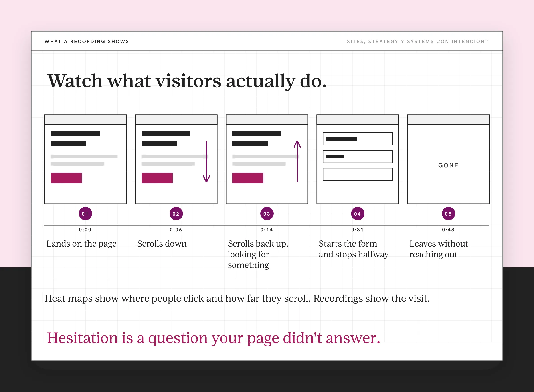Viewport: 534px width, 392px height.
Task: Open the 'Lands on the page' wireframe thumbnail
Action: (85, 159)
